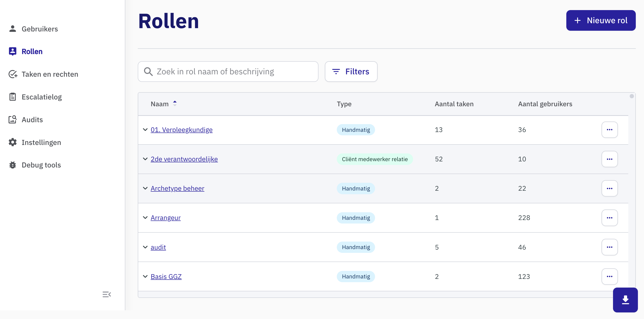The image size is (644, 319).
Task: Select Rollen in the sidebar
Action: (32, 51)
